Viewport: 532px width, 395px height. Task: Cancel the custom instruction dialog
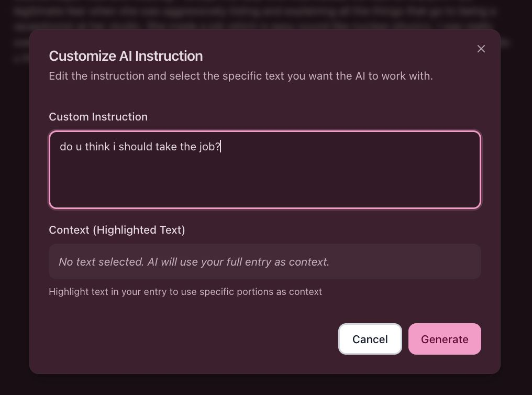tap(370, 339)
